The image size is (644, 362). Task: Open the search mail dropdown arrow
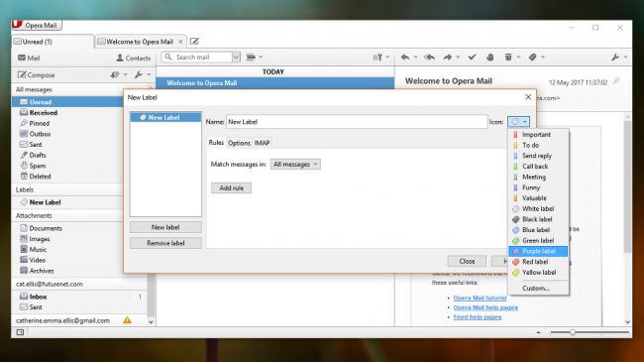[x=236, y=58]
